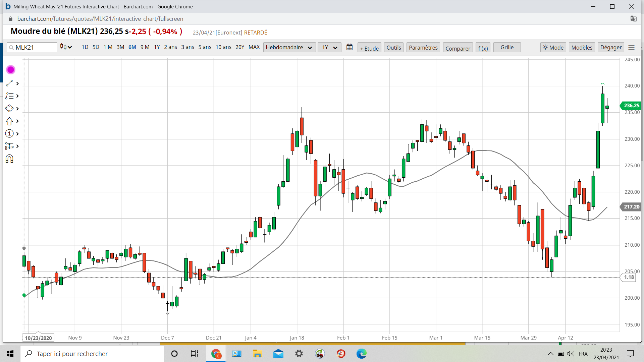Select the 3M time range
The width and height of the screenshot is (644, 362).
coord(120,47)
